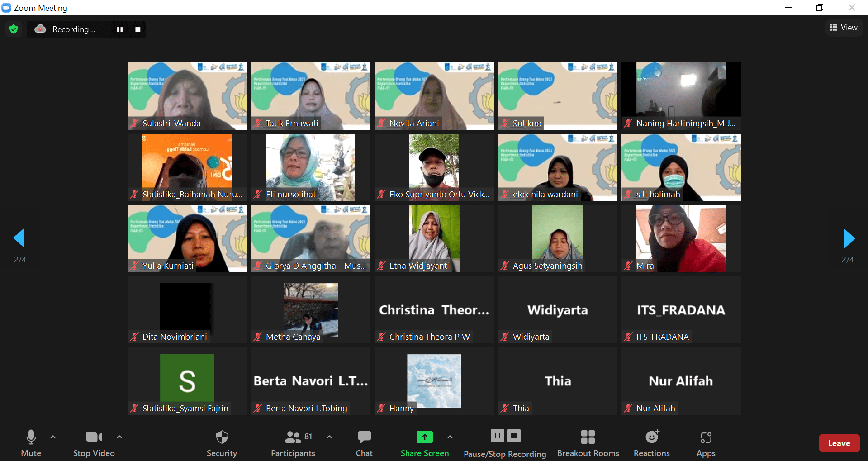The height and width of the screenshot is (461, 868).
Task: Select Eli nursolihat's video tile
Action: tap(310, 167)
